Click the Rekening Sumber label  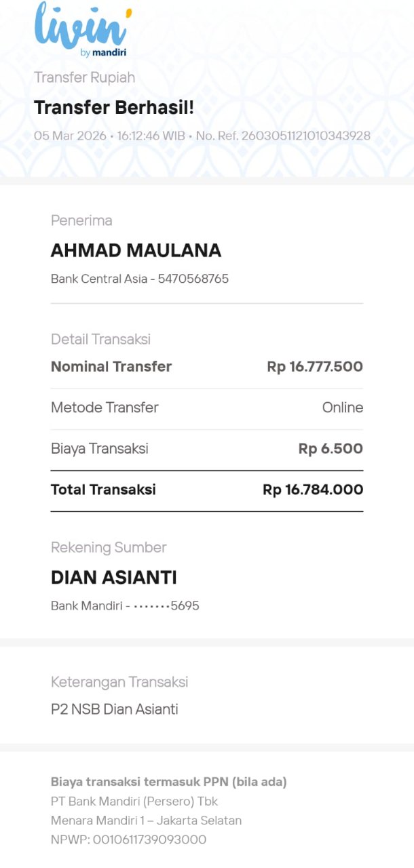pos(109,547)
